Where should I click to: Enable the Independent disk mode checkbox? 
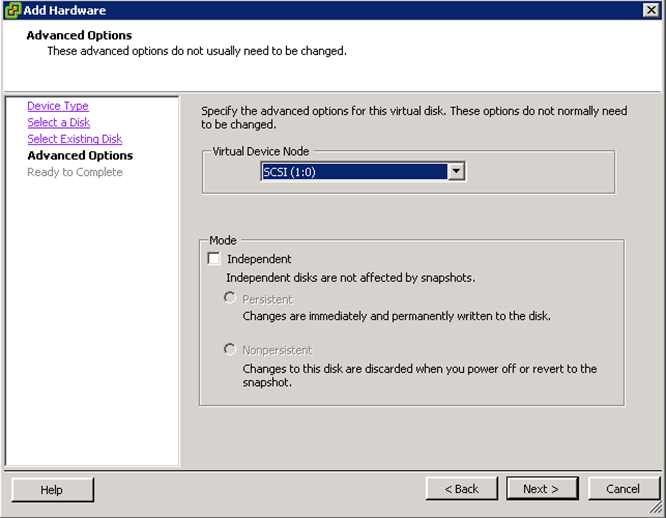click(214, 259)
